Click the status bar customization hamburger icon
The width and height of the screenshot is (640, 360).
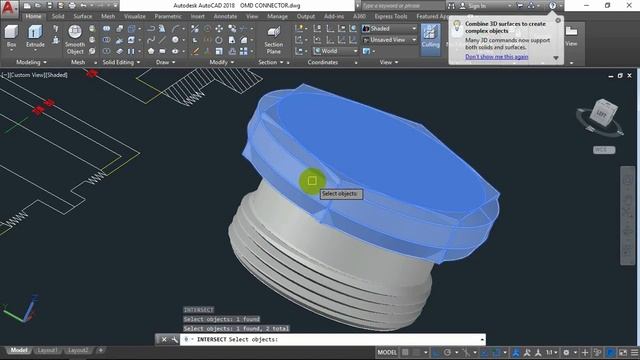(634, 352)
